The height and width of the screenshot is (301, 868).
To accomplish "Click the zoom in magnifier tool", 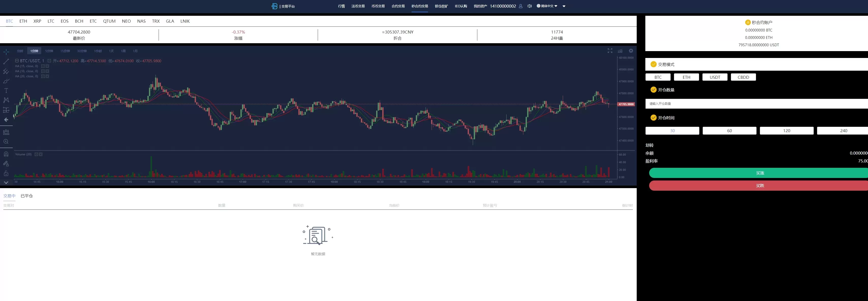I will pos(6,142).
